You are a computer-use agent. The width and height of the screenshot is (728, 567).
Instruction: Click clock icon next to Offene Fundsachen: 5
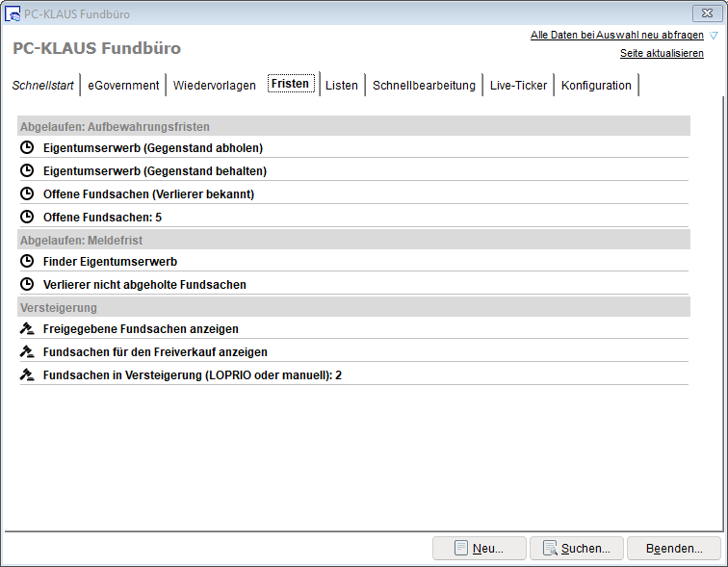pos(27,218)
